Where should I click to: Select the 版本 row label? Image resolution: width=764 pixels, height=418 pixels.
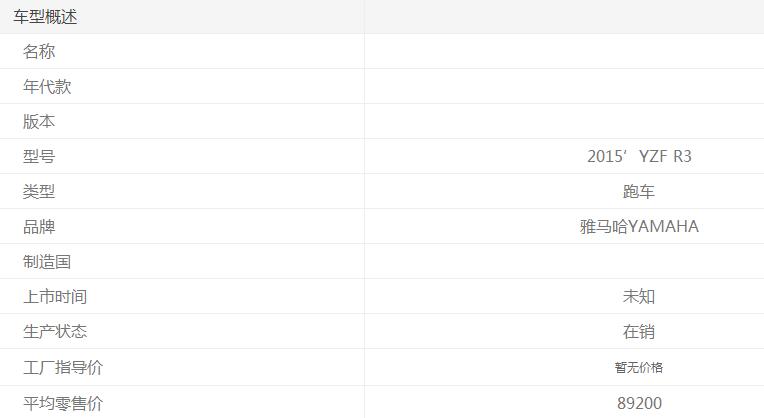39,122
